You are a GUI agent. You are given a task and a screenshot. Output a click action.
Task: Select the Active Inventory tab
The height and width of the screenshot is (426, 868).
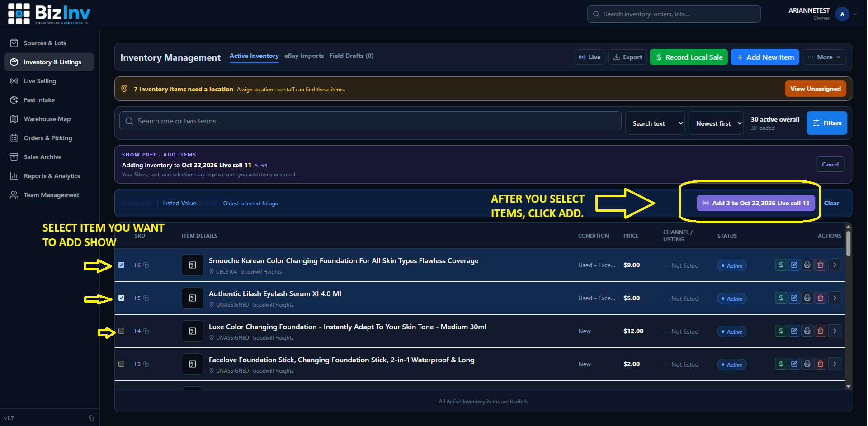(254, 56)
